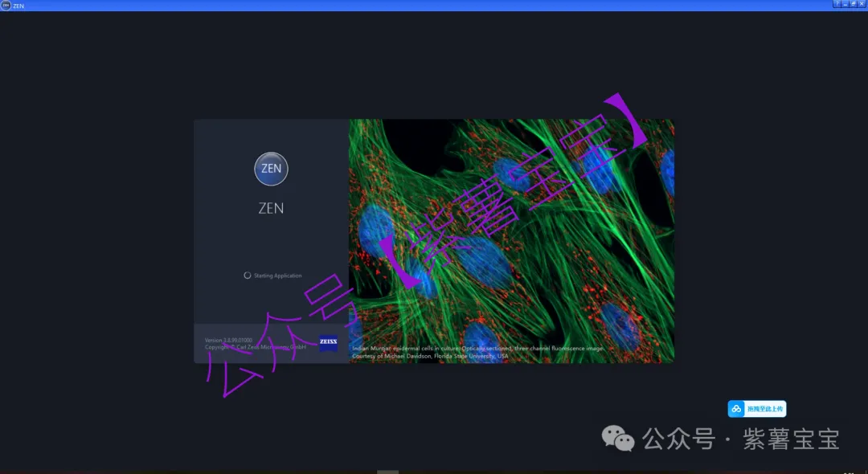Restore down the ZEN window
This screenshot has height=474, width=868.
pyautogui.click(x=854, y=4)
